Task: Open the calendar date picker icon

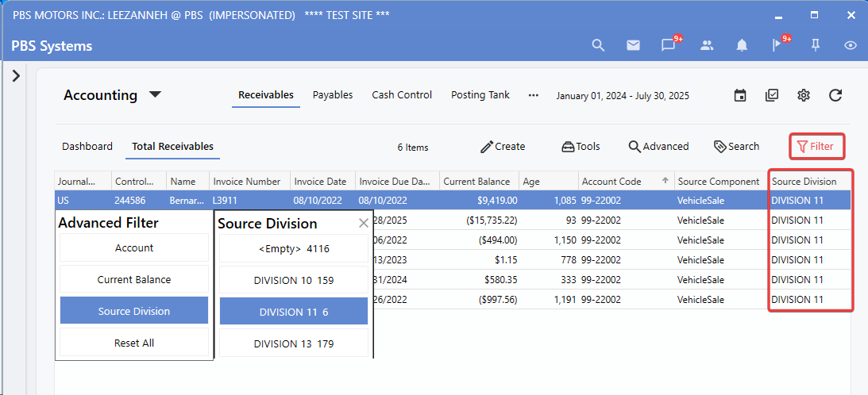Action: 740,95
